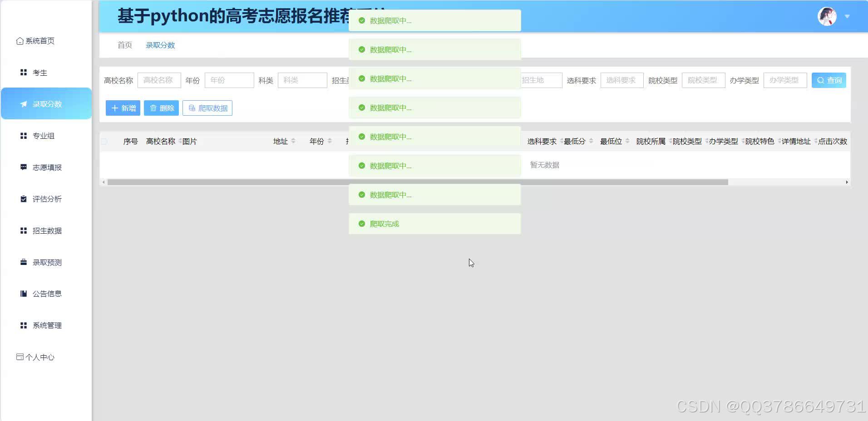Click the green check icon of 爬取完成 message

pyautogui.click(x=362, y=224)
